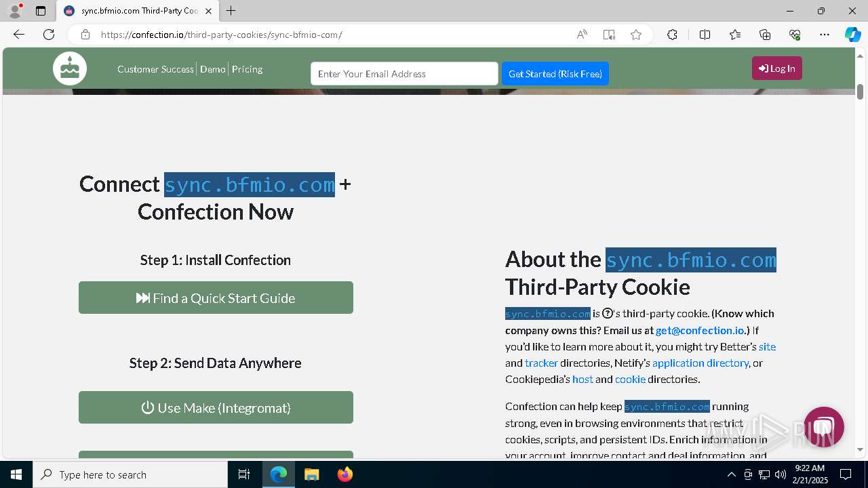
Task: Open Pricing navigation link
Action: pyautogui.click(x=247, y=69)
